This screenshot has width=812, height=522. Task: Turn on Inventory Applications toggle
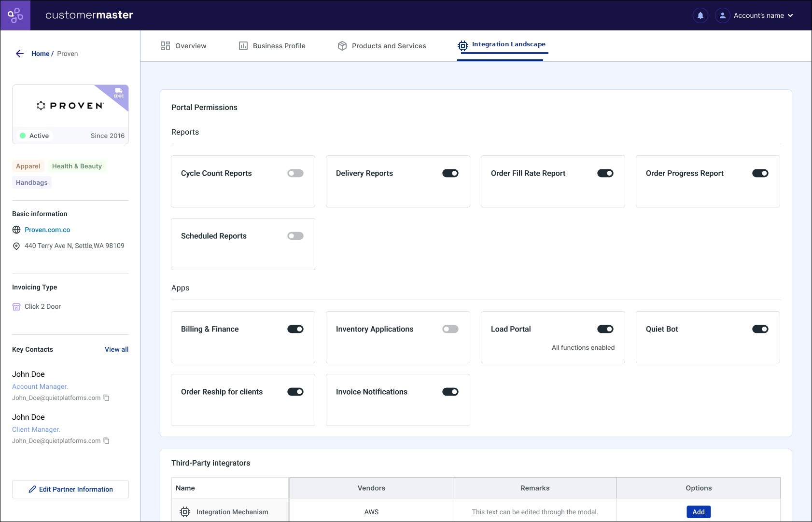(x=450, y=329)
